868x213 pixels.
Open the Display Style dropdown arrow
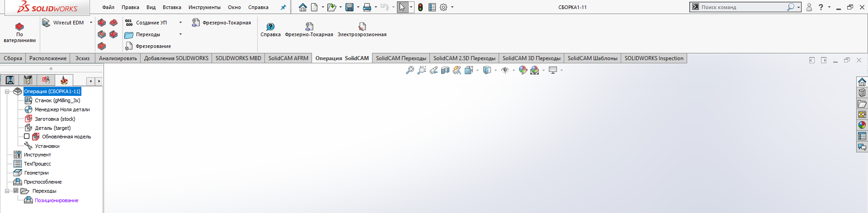[495, 70]
